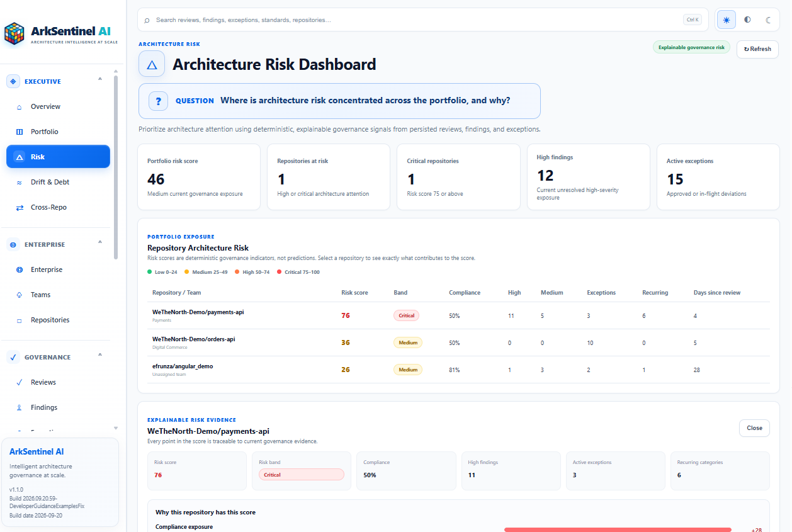Screen dimensions: 792x532
Task: Click the Executive section icon
Action: click(x=13, y=81)
